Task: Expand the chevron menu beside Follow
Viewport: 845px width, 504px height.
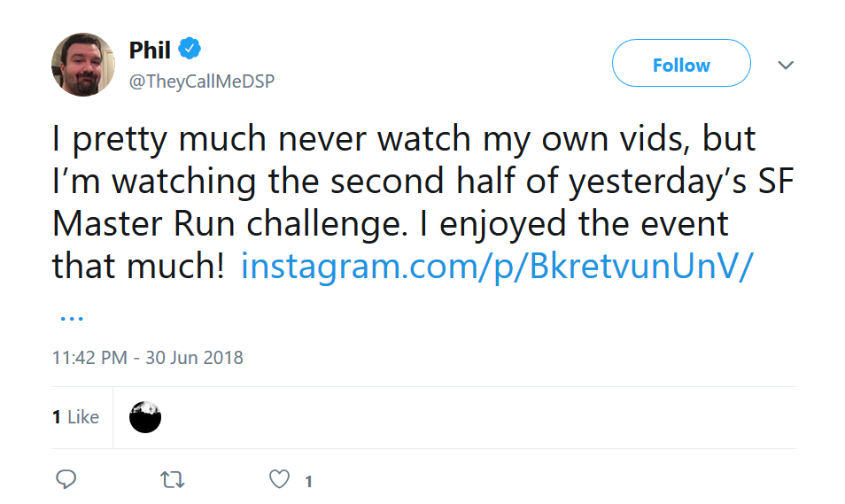Action: [786, 66]
